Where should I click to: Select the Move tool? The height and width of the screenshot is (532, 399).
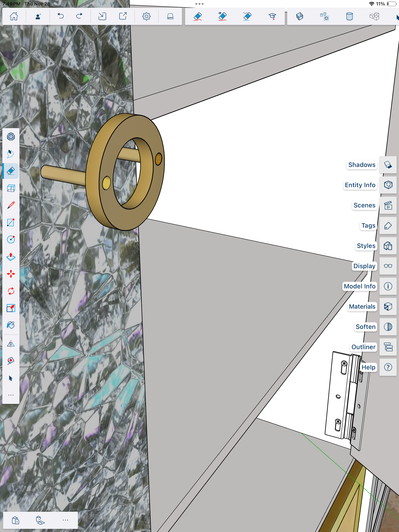coord(11,274)
